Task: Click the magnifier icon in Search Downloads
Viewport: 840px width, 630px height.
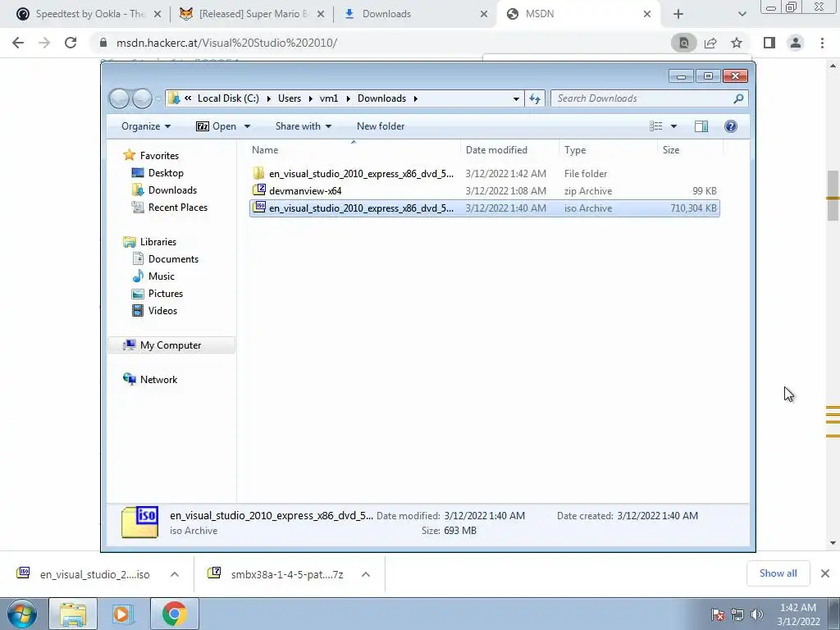Action: point(739,98)
